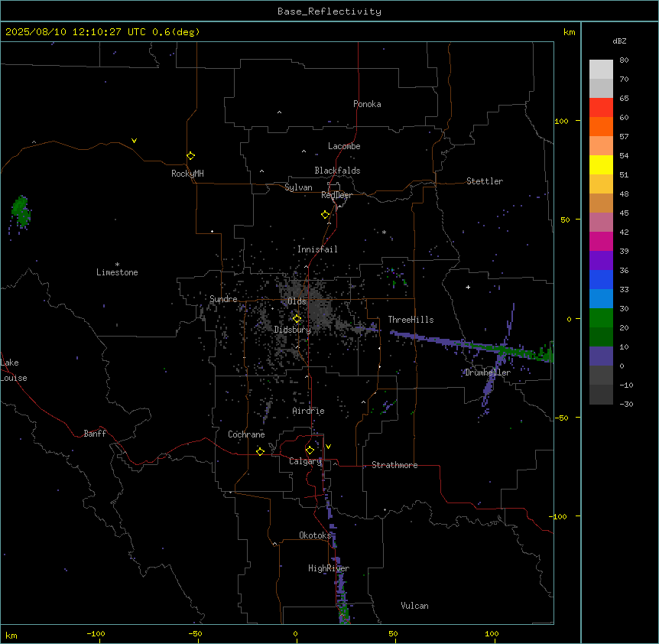Viewport: 659px width, 644px height.
Task: Click the 2025/08/10 12:10:27 UTC timestamp
Action: click(76, 32)
